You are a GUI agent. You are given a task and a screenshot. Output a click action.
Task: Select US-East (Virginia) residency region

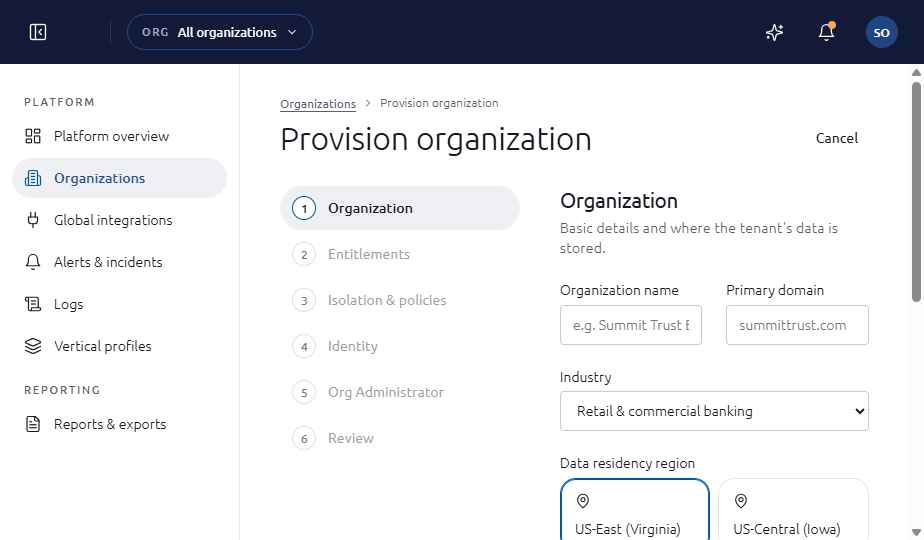(x=635, y=509)
